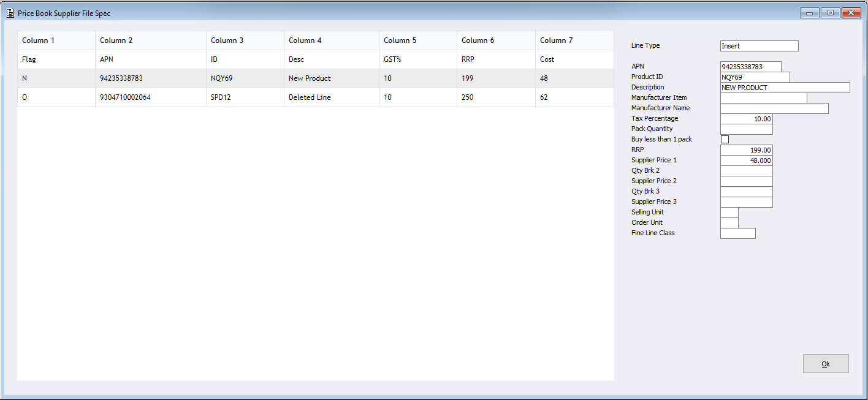Edit the Description field reading NEW PRODUCT

tap(785, 88)
